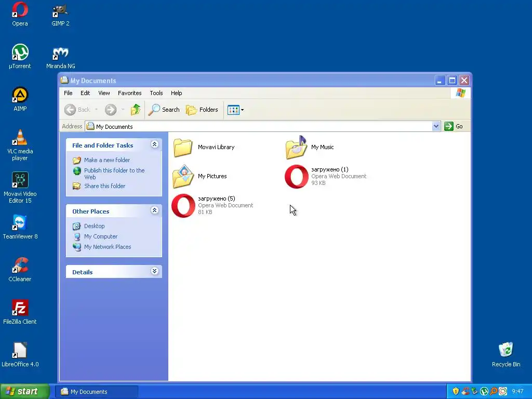Toggle the Folders tree pane
Viewport: 532px width, 399px height.
tap(202, 110)
